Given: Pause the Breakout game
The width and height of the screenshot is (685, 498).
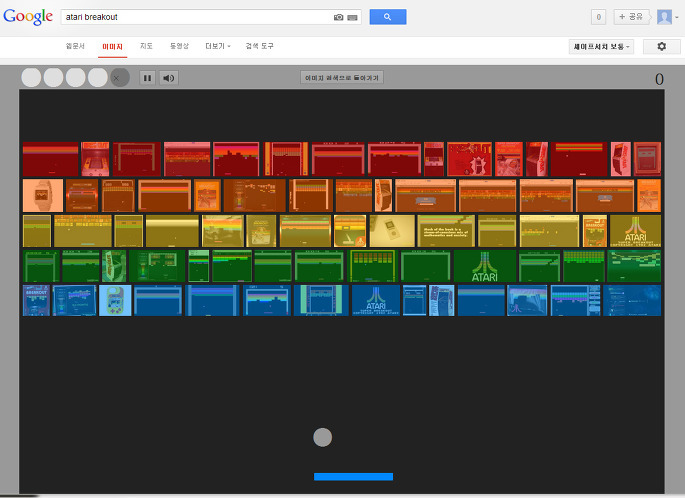Looking at the screenshot, I should click(148, 78).
